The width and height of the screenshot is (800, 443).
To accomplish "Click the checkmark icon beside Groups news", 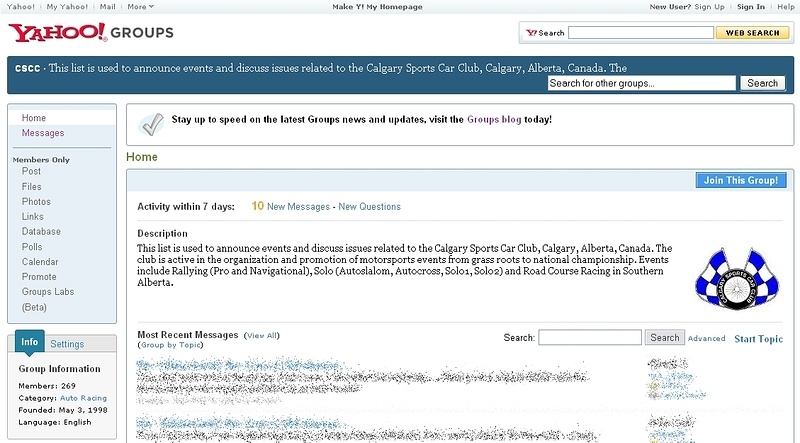I will [151, 122].
